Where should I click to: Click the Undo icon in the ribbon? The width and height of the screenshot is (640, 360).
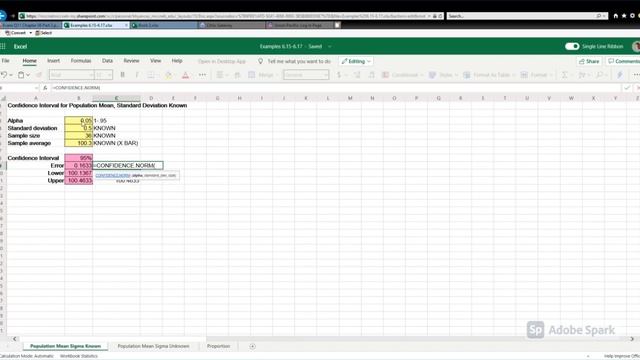[4, 75]
